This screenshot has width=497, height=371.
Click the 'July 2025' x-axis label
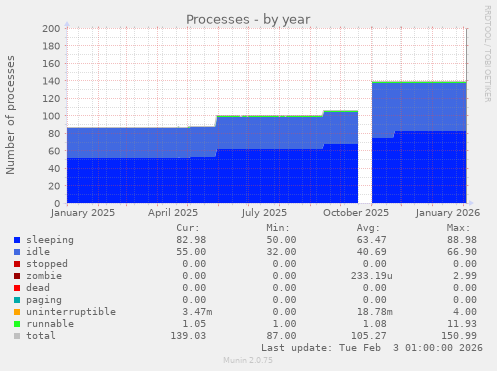tap(264, 213)
